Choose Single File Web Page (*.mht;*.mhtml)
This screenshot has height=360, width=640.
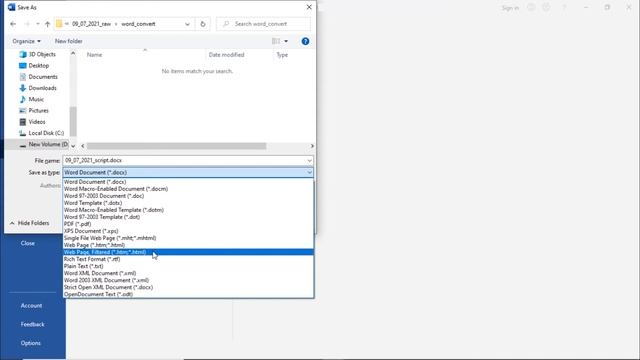(x=188, y=238)
